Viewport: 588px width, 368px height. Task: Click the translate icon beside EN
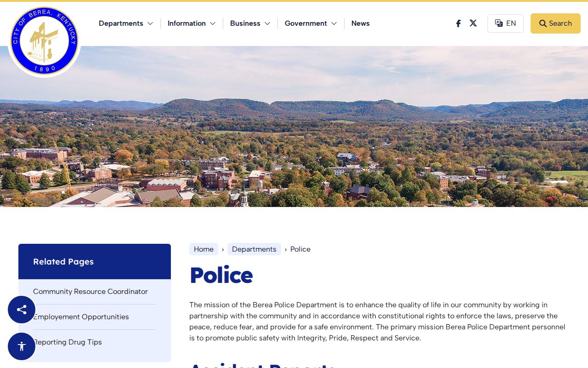click(x=499, y=23)
